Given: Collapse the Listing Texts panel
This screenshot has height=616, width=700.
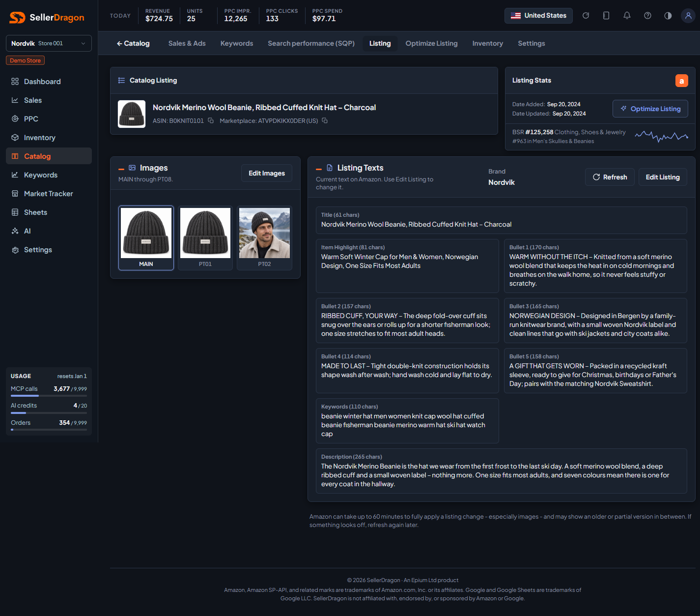Looking at the screenshot, I should pos(319,169).
